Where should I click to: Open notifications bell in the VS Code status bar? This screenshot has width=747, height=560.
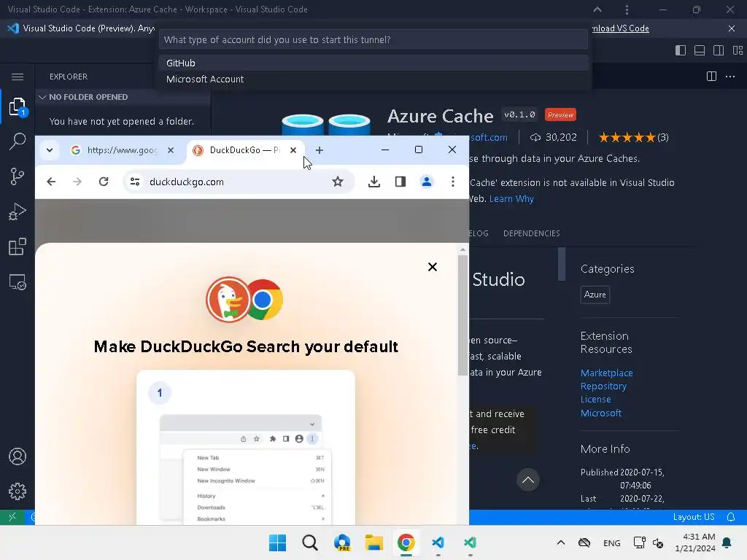coord(731,517)
